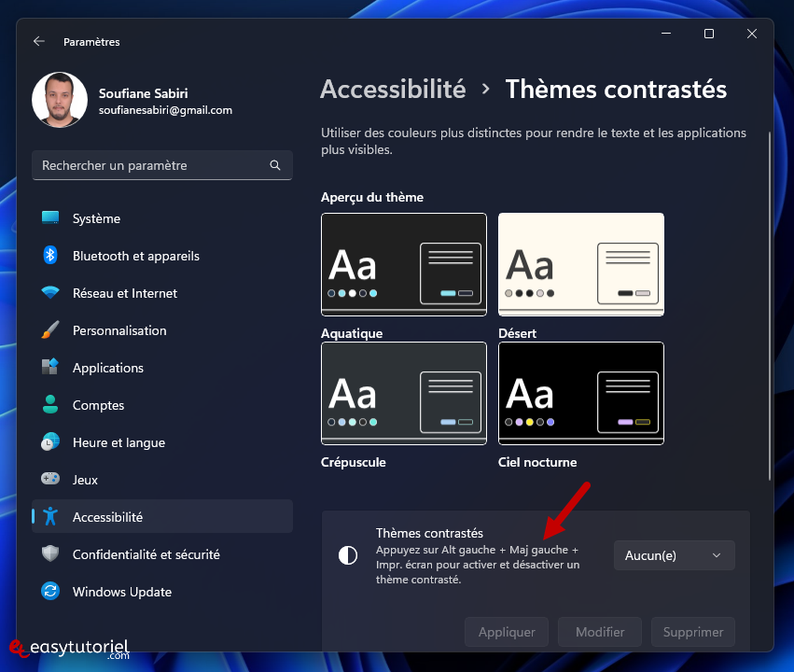This screenshot has width=794, height=672.
Task: Click the Windows Update sync icon
Action: pos(50,591)
